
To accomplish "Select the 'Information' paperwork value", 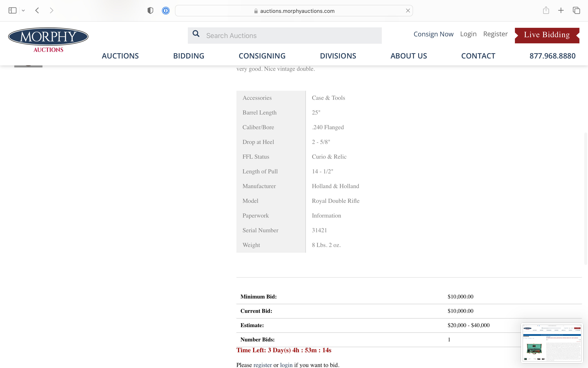I will click(x=326, y=216).
